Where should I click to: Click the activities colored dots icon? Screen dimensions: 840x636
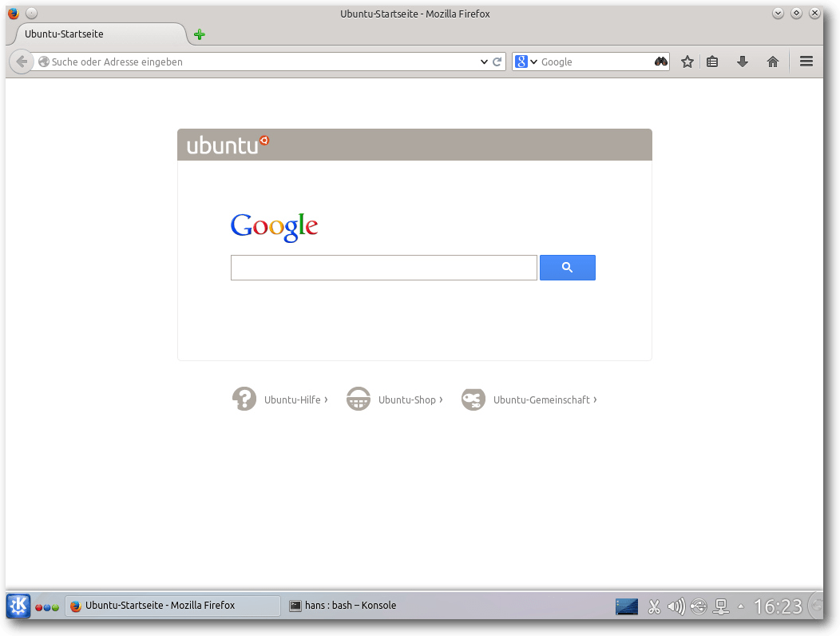pyautogui.click(x=47, y=607)
